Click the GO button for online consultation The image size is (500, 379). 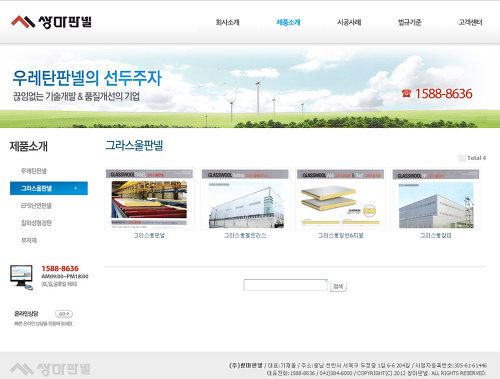click(x=64, y=314)
